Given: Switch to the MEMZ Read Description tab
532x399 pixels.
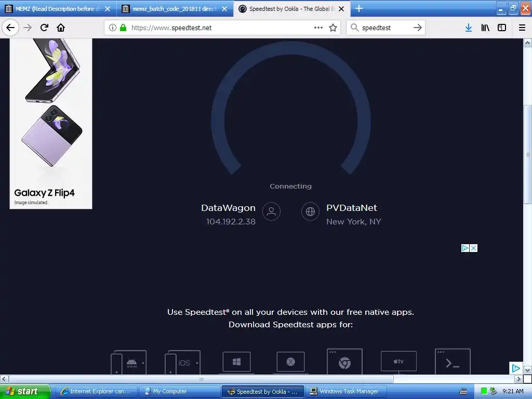Looking at the screenshot, I should point(58,9).
